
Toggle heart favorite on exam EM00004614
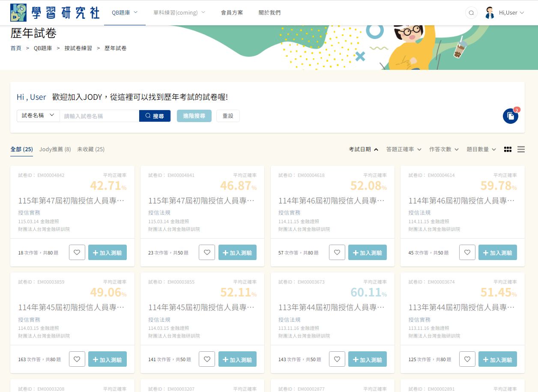pyautogui.click(x=467, y=252)
